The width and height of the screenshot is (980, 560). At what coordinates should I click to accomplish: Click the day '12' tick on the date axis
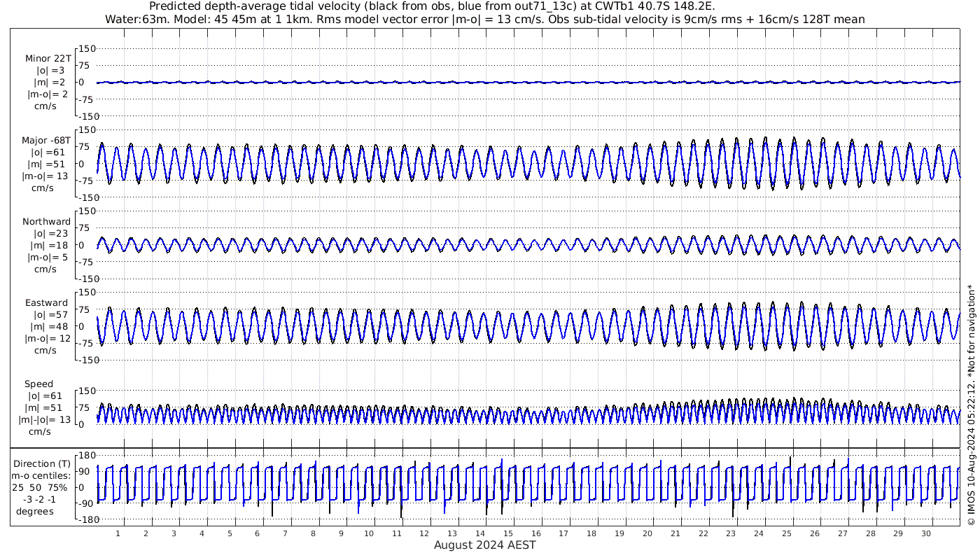pos(425,533)
